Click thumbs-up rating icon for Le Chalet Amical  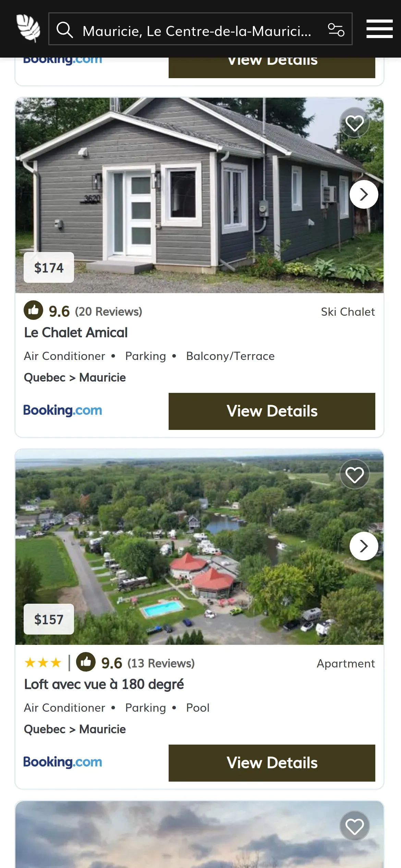(33, 310)
